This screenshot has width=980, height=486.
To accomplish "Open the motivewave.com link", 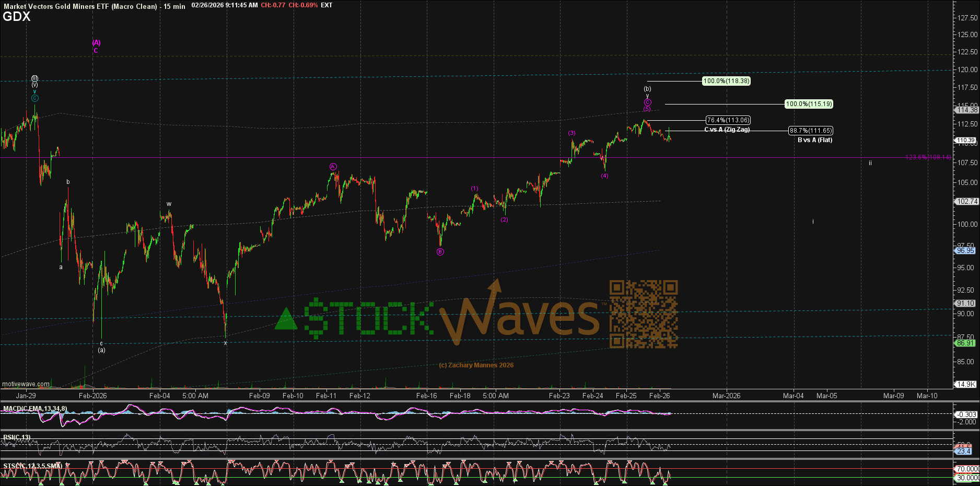I will pyautogui.click(x=26, y=384).
